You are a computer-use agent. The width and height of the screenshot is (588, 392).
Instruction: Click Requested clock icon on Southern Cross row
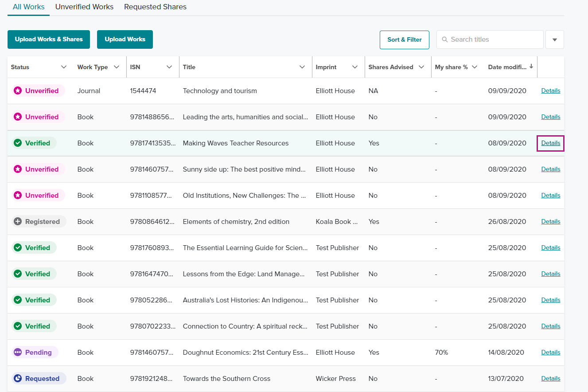pos(18,378)
